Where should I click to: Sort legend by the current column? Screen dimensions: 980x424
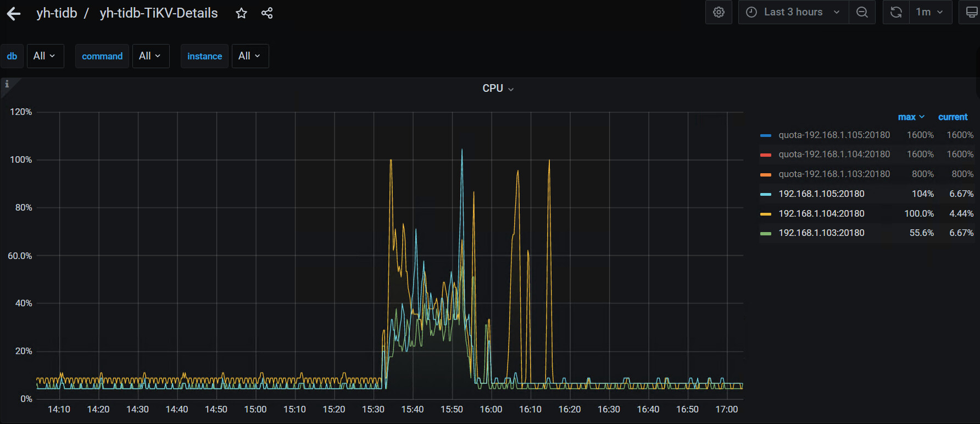953,117
